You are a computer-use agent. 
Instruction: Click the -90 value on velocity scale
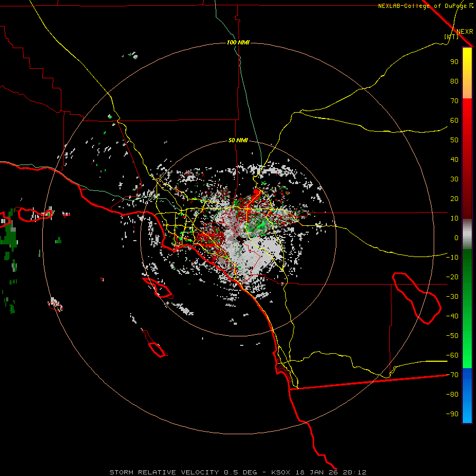point(452,414)
